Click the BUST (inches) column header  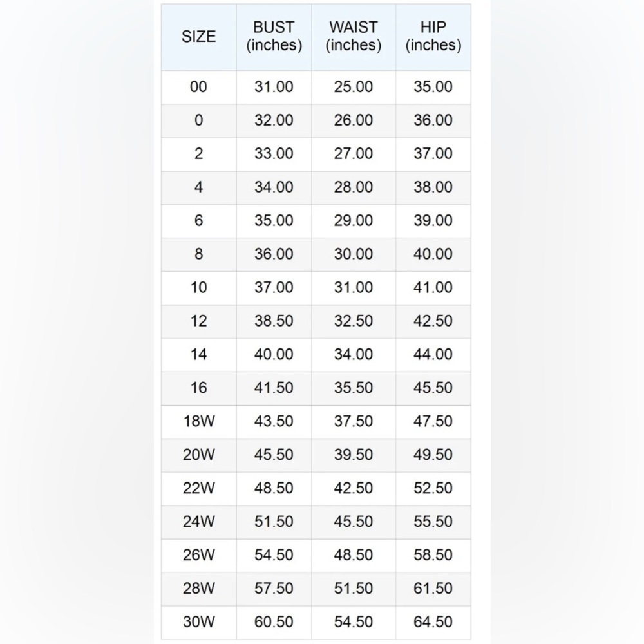(274, 36)
